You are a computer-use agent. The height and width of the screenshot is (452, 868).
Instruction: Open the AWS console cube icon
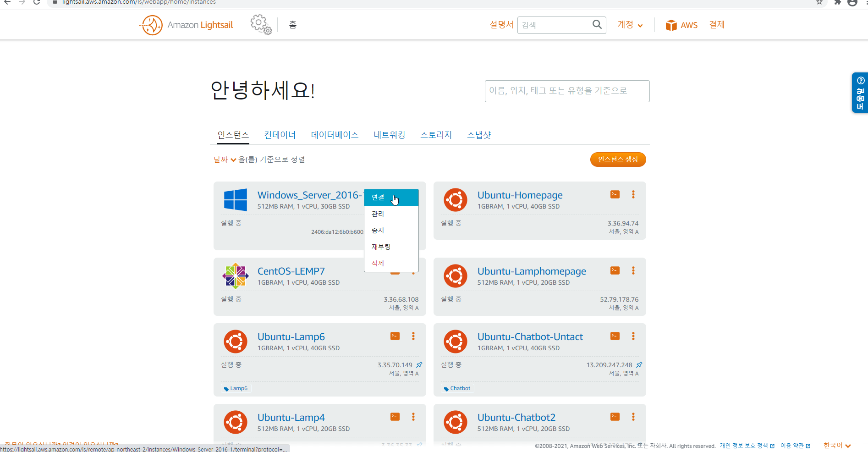pyautogui.click(x=671, y=25)
